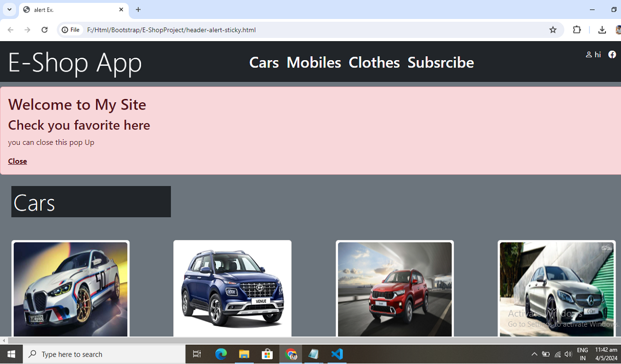Image resolution: width=621 pixels, height=364 pixels.
Task: Show hidden system tray icons chevron
Action: tap(534, 354)
